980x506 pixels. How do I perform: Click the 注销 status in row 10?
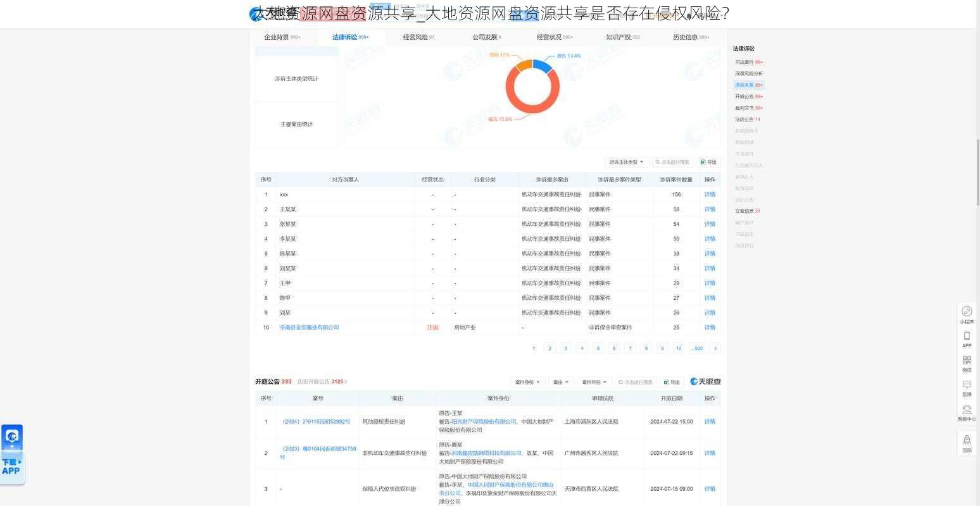coord(432,328)
